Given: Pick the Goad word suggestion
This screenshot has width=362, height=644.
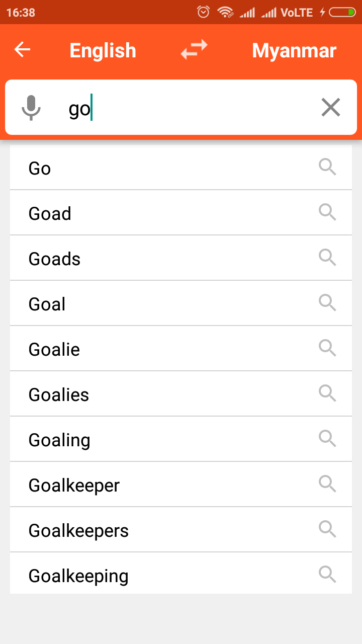Looking at the screenshot, I should pyautogui.click(x=181, y=213).
